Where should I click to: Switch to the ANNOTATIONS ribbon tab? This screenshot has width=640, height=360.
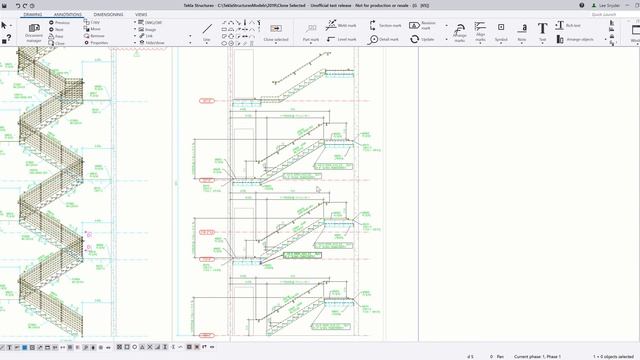68,14
